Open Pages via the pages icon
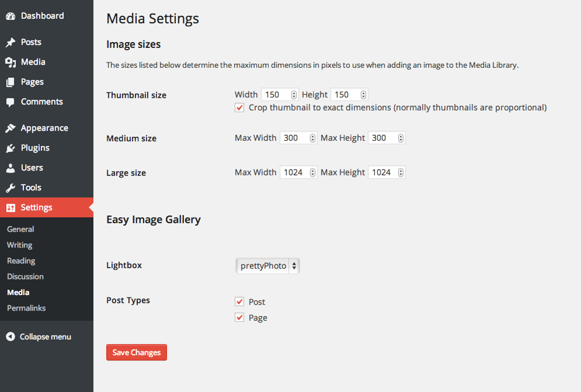 pos(10,81)
